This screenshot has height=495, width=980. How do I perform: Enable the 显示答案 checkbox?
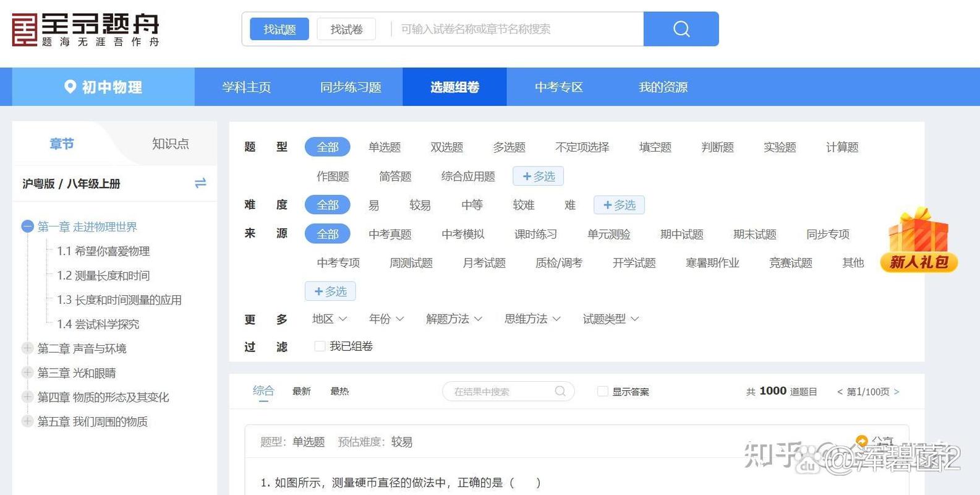(x=602, y=392)
